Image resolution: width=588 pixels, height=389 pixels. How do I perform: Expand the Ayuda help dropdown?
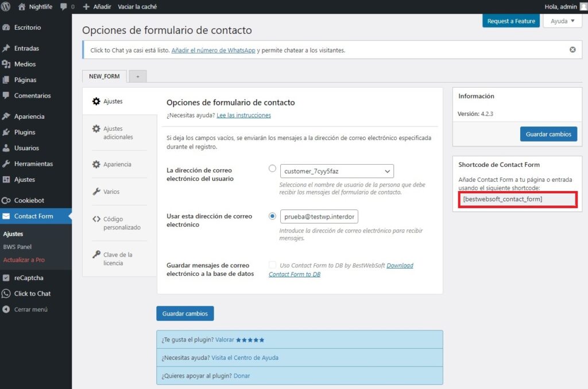tap(563, 21)
